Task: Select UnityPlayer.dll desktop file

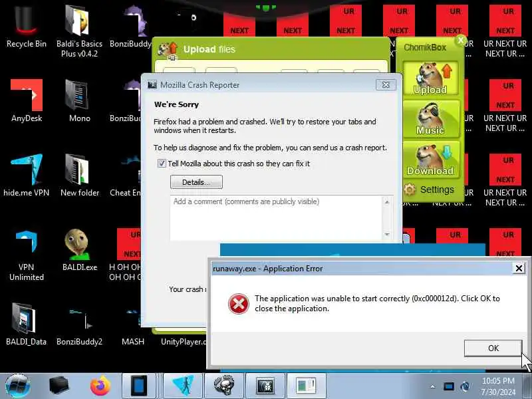Action: point(184,341)
